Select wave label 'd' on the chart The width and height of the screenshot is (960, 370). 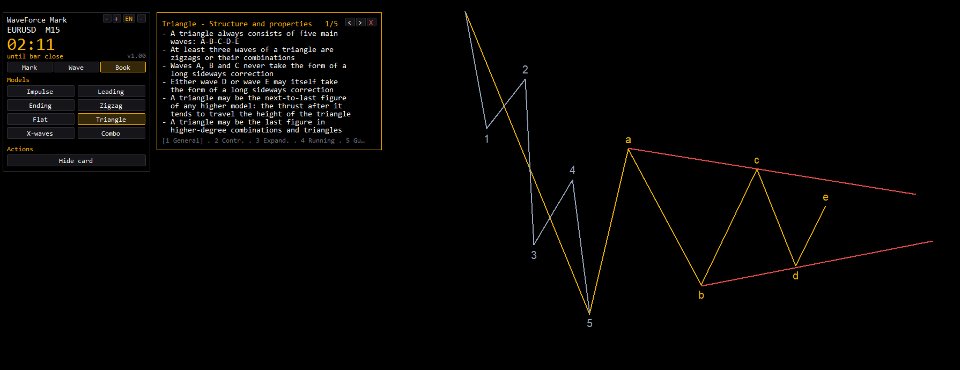[x=795, y=276]
